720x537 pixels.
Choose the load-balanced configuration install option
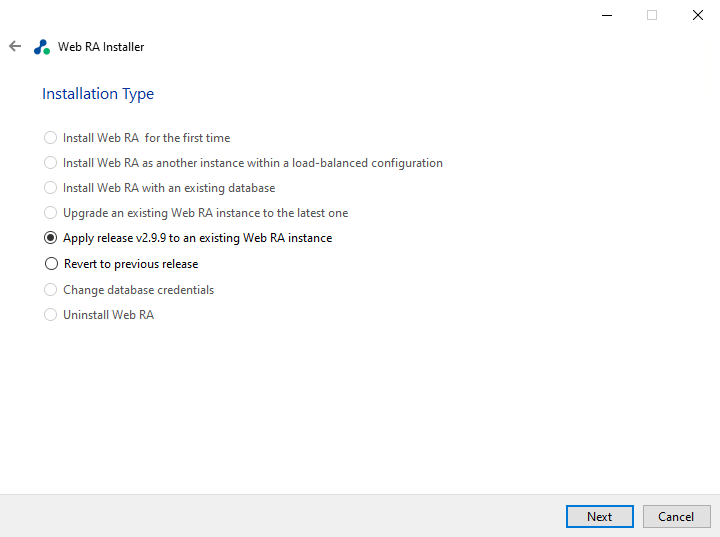tap(51, 163)
